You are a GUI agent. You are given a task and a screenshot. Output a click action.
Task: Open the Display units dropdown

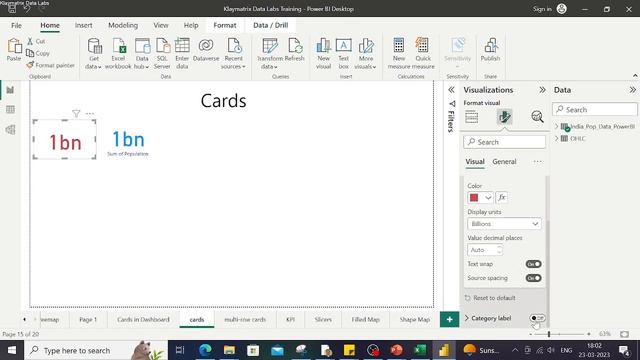click(x=504, y=224)
